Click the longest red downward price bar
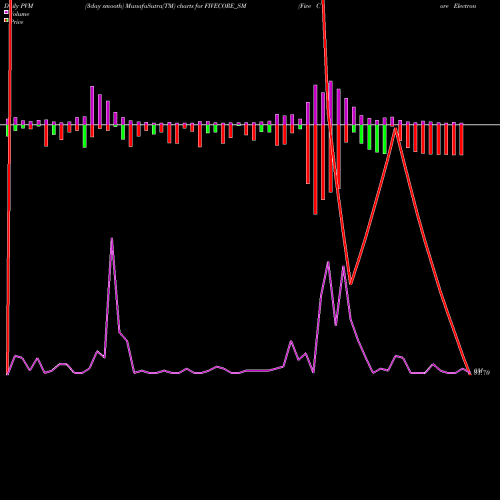The width and height of the screenshot is (500, 500). pyautogui.click(x=315, y=169)
